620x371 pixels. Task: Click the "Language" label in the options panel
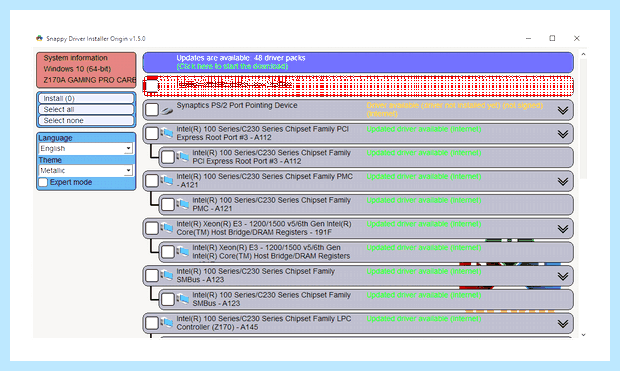click(x=55, y=138)
